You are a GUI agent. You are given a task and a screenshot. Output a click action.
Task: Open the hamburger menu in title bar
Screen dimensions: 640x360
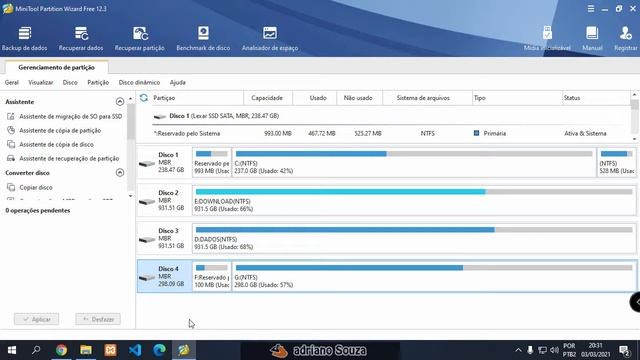click(x=591, y=9)
